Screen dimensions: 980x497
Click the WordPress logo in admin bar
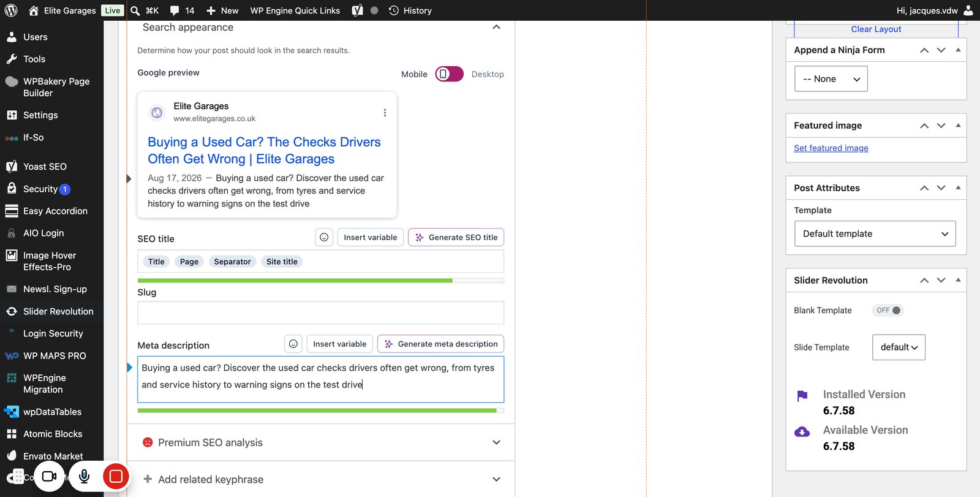11,10
